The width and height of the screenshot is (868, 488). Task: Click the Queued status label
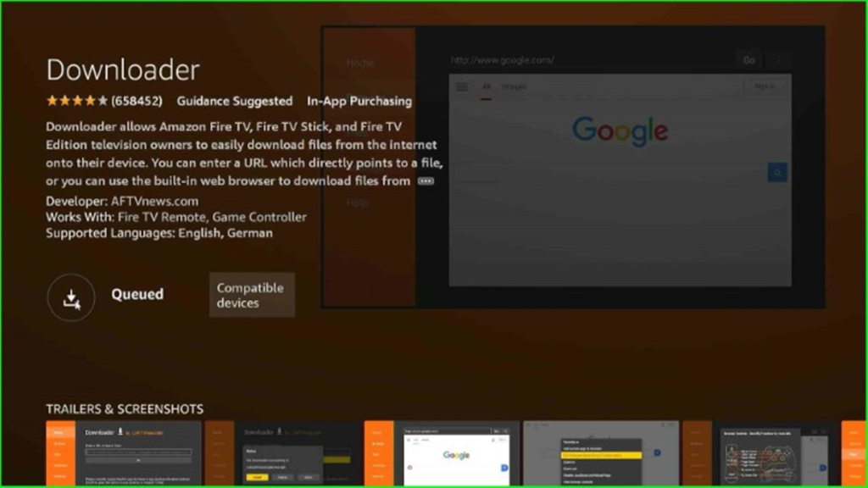pyautogui.click(x=137, y=294)
